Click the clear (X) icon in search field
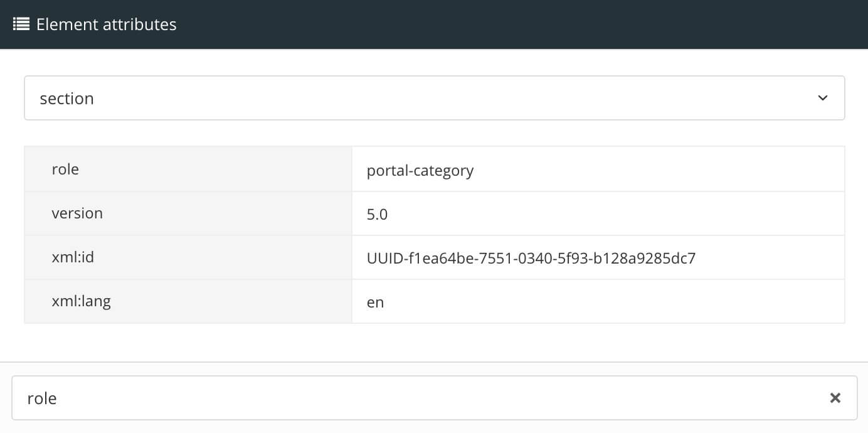This screenshot has height=433, width=868. [835, 398]
